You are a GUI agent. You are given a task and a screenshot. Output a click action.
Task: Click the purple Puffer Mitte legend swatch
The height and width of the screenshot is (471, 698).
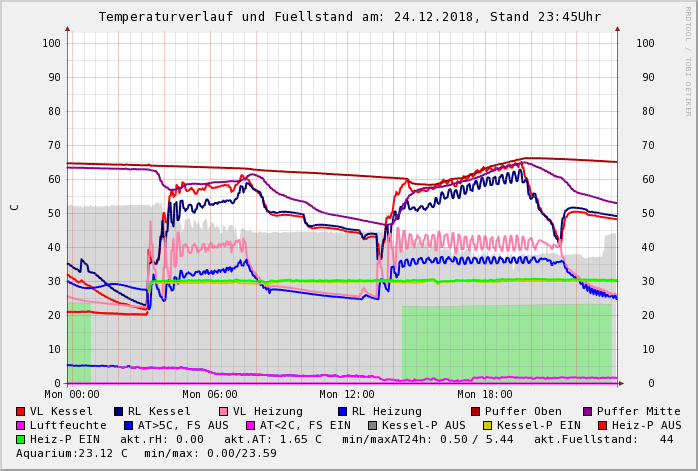click(x=587, y=411)
